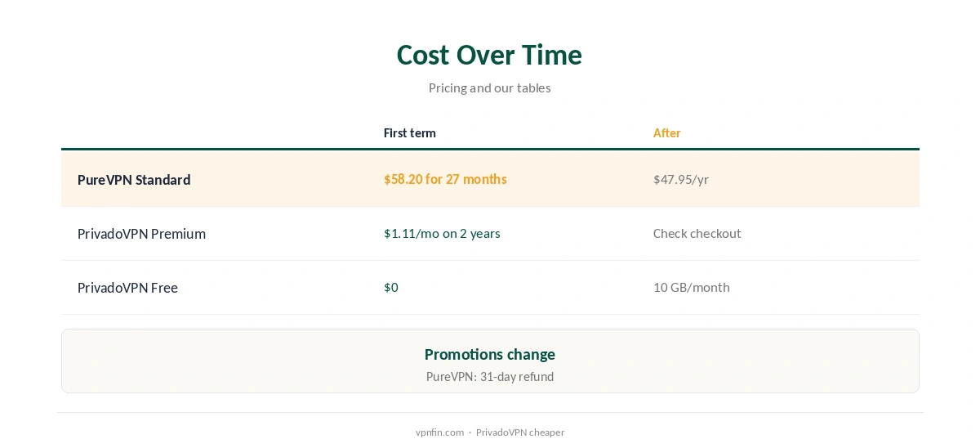The width and height of the screenshot is (980, 448).
Task: Click the Cost Over Time heading
Action: 489,55
